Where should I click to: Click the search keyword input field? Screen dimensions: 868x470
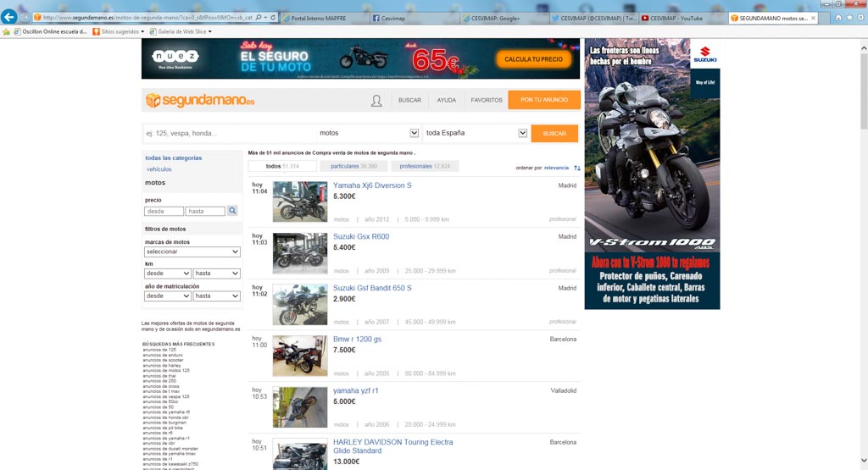[x=228, y=133]
